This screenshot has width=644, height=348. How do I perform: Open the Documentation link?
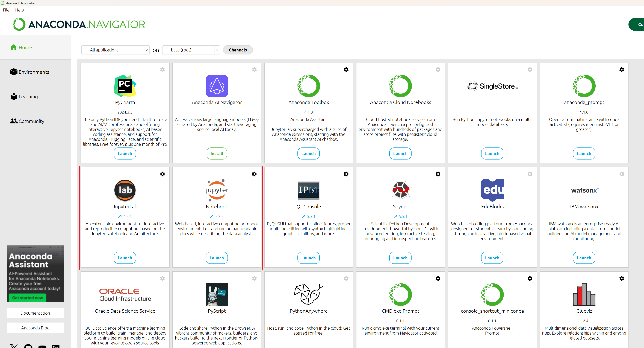tap(35, 313)
